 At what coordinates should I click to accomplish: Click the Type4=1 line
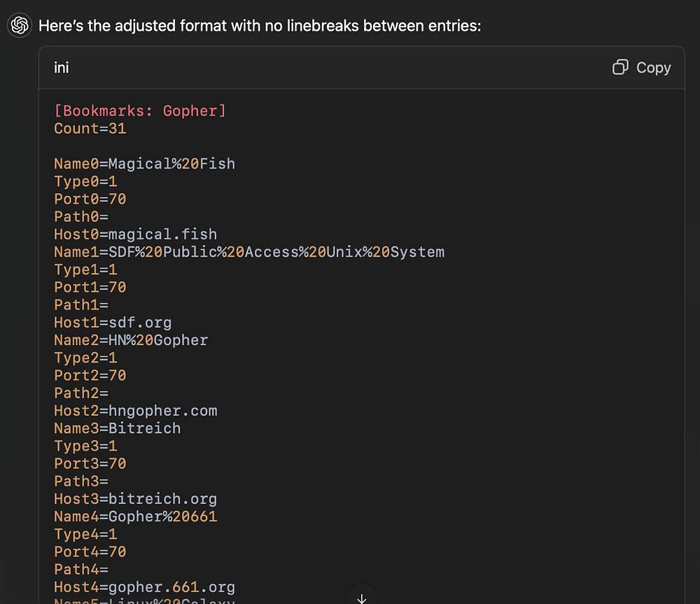click(85, 534)
